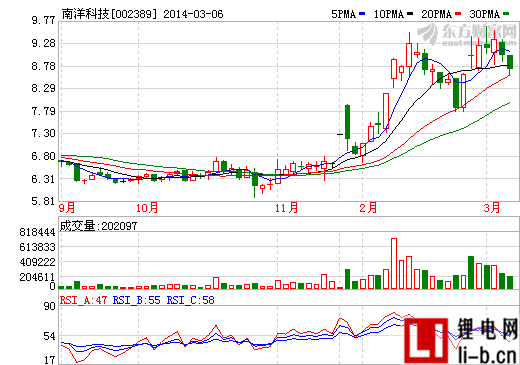
Task: Click the 7.30 price axis label
Action: coord(43,134)
